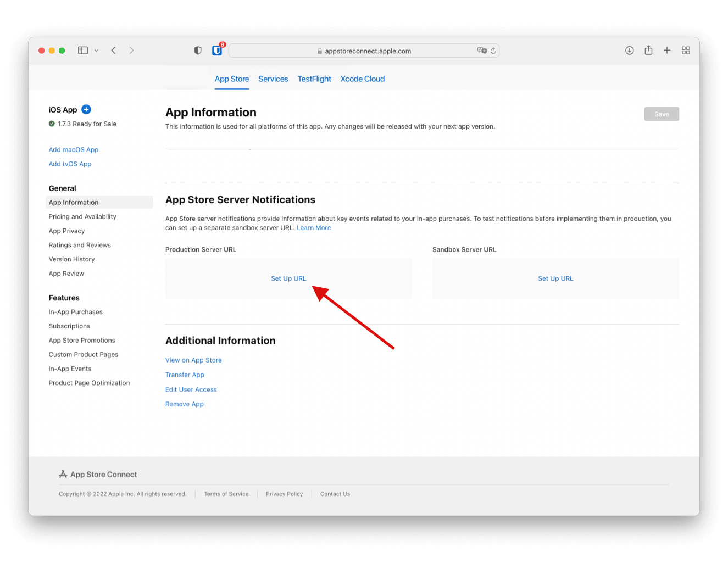The width and height of the screenshot is (728, 580).
Task: Open Safari Downloads with the arrow icon
Action: [629, 50]
